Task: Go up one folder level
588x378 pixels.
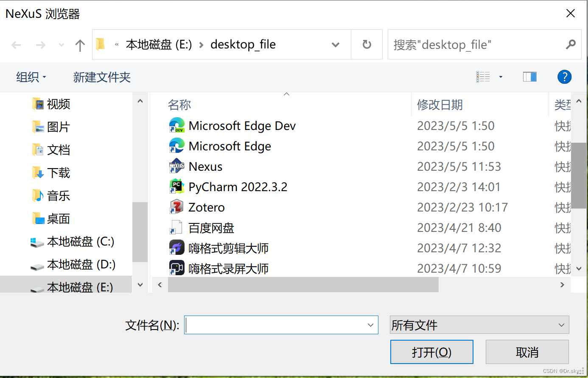Action: click(80, 45)
